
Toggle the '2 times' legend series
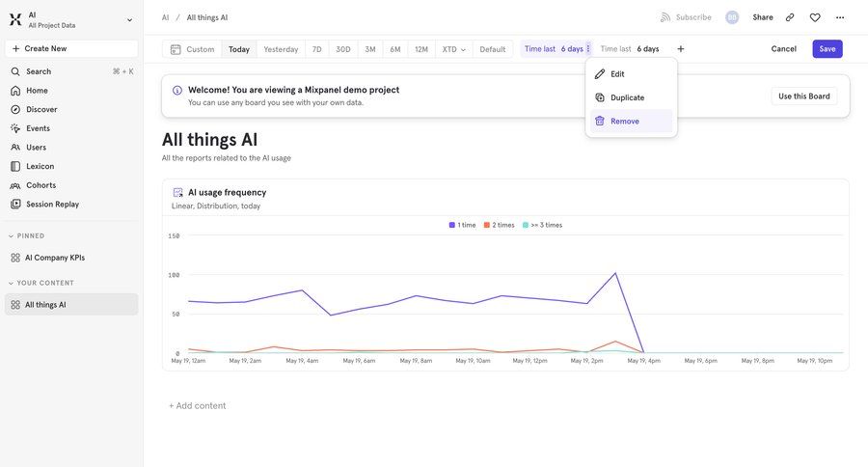click(x=499, y=225)
